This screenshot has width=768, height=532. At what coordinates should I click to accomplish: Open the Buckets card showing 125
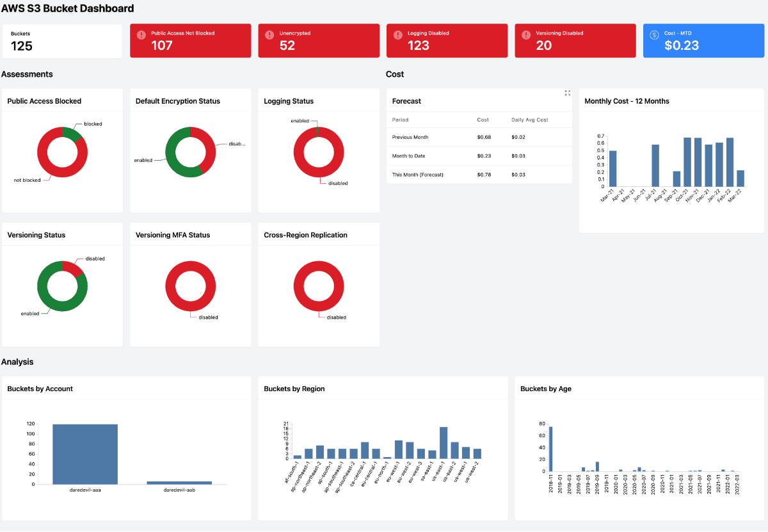(x=61, y=40)
